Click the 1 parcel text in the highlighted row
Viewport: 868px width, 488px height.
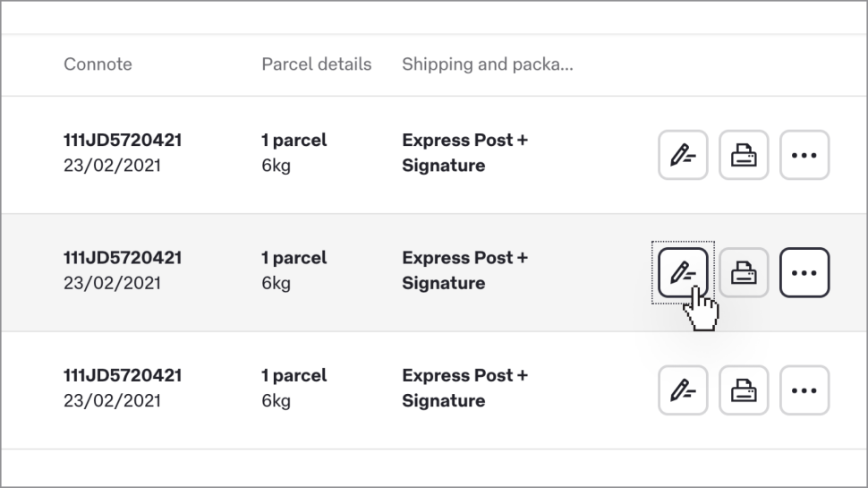click(294, 258)
